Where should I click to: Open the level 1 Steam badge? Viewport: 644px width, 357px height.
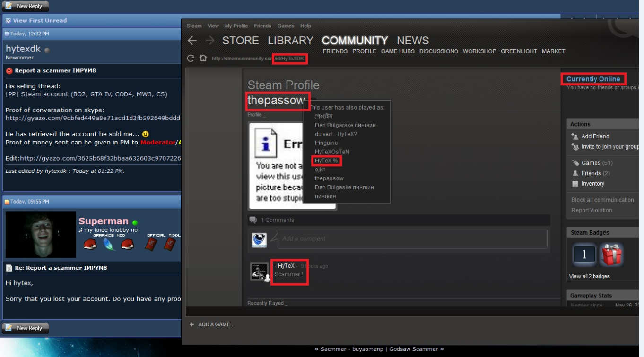pos(584,255)
